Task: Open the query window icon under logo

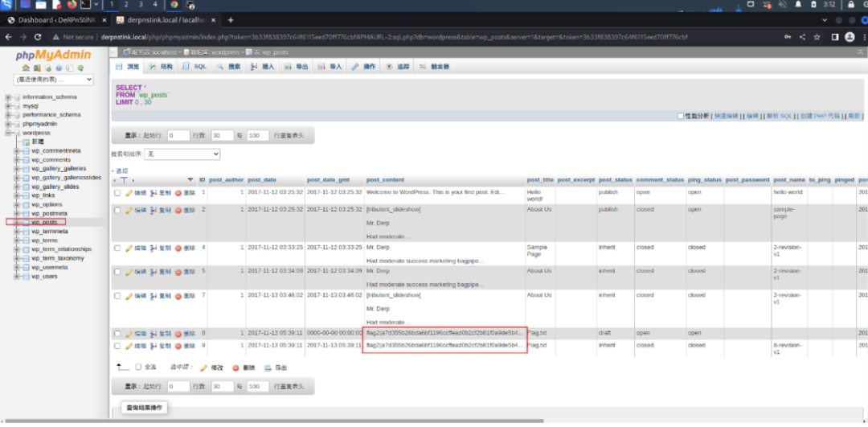Action: (47, 68)
